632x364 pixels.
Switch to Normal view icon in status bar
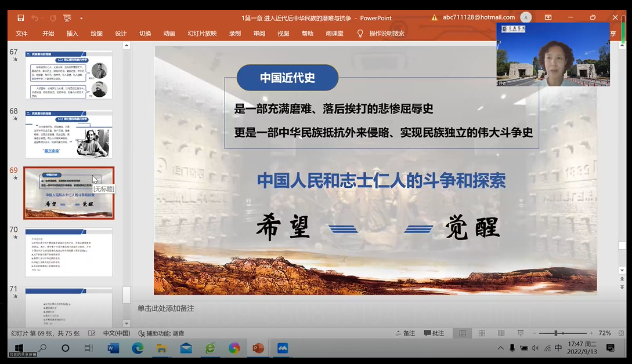coord(463,333)
